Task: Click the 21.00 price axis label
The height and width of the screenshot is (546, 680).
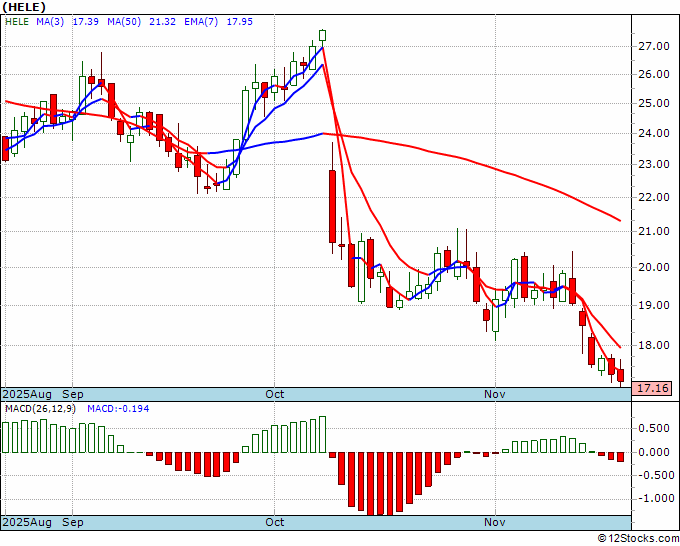Action: 654,231
